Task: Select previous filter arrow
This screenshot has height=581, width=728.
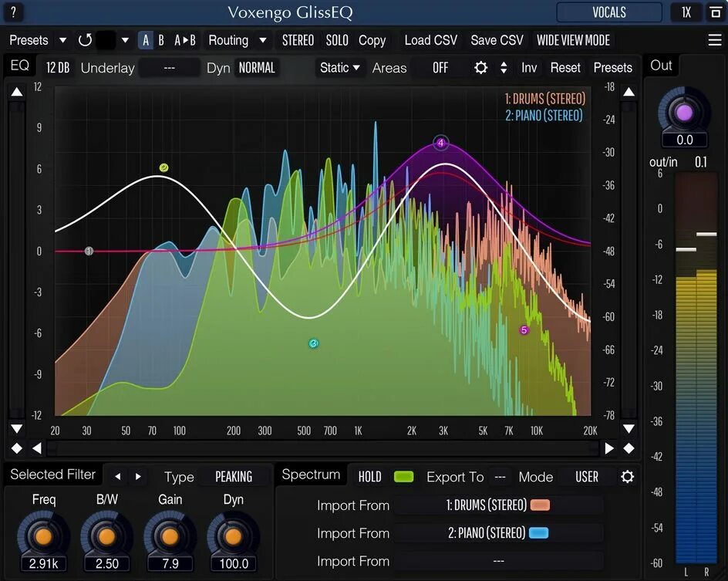Action: [x=118, y=477]
